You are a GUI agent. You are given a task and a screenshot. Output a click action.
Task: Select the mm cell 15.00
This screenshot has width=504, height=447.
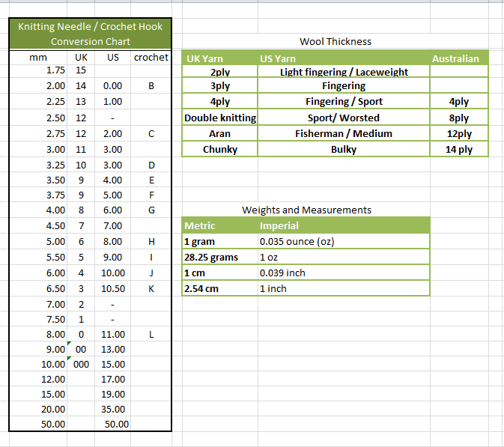coord(38,394)
